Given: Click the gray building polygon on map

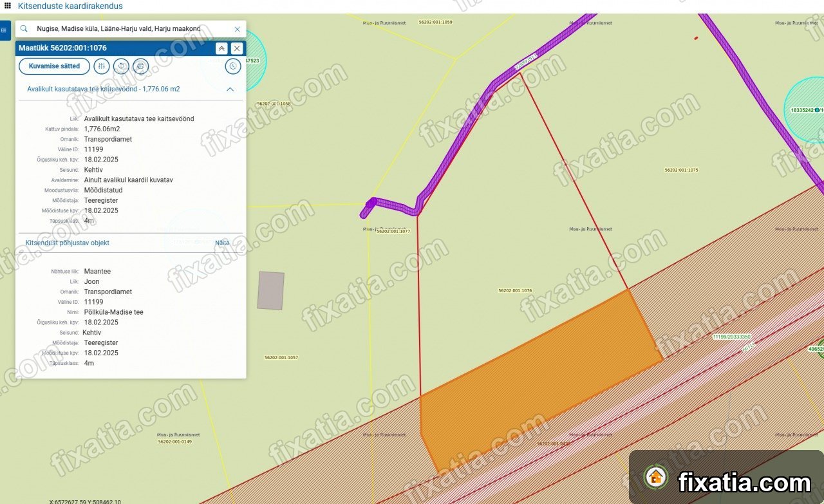Looking at the screenshot, I should [x=271, y=290].
